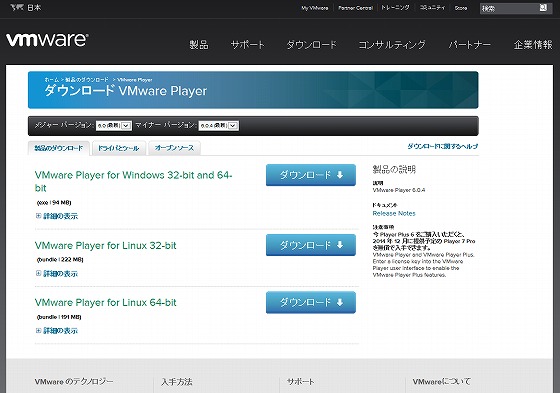Click the My VMware link
The height and width of the screenshot is (393, 560).
coord(315,8)
